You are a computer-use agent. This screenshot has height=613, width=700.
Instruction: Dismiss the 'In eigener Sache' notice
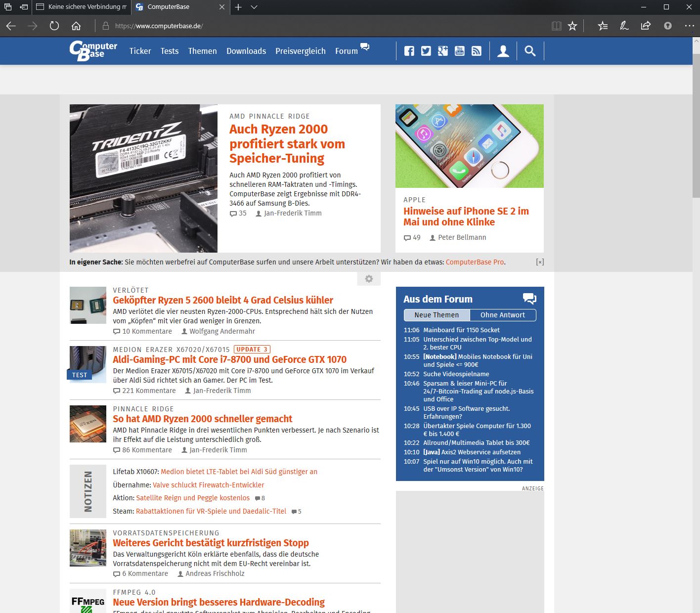coord(540,262)
